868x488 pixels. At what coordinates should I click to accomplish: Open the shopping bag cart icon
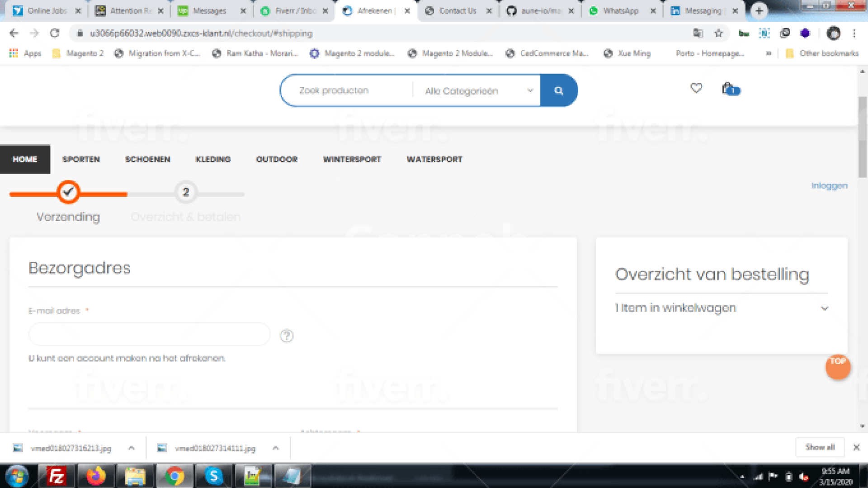coord(728,89)
